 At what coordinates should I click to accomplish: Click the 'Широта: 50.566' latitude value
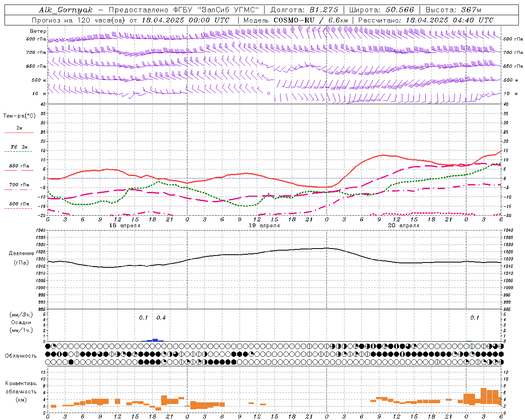[x=382, y=10]
